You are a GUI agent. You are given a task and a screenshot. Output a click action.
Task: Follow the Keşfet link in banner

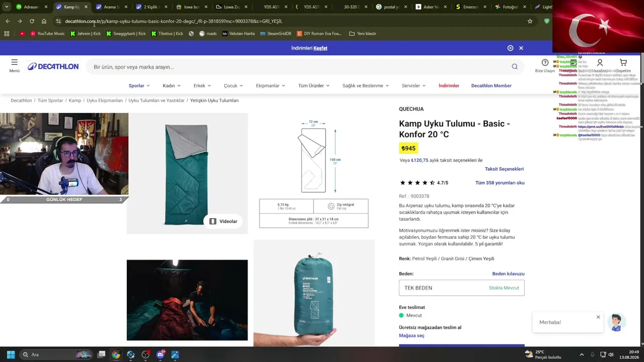click(x=320, y=48)
